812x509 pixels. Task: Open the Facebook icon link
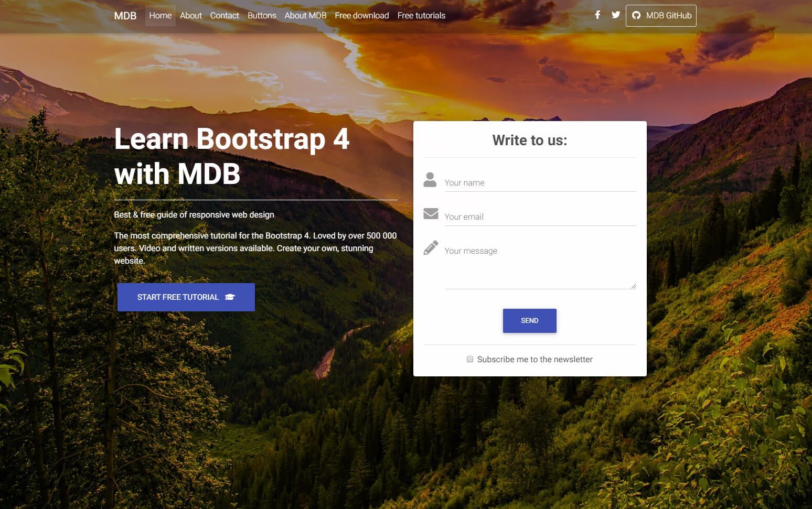click(x=597, y=15)
